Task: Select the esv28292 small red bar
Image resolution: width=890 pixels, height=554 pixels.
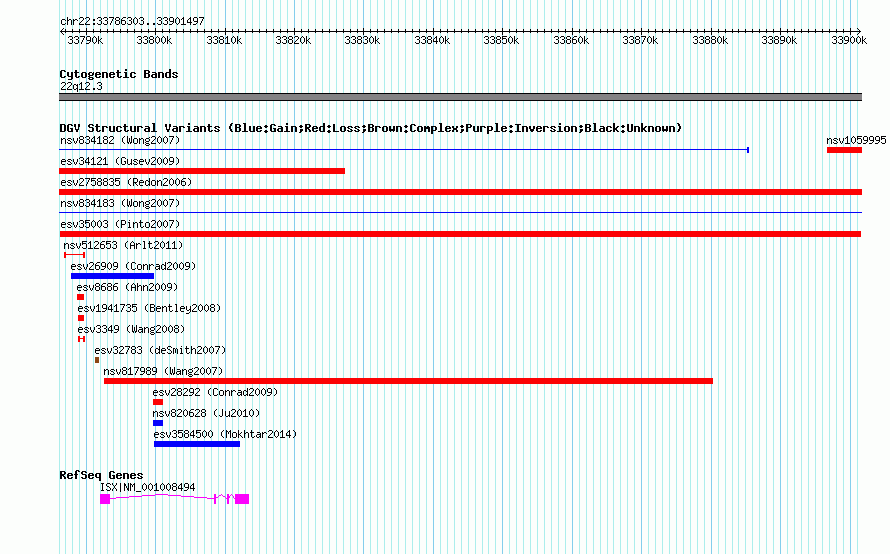Action: [x=158, y=402]
